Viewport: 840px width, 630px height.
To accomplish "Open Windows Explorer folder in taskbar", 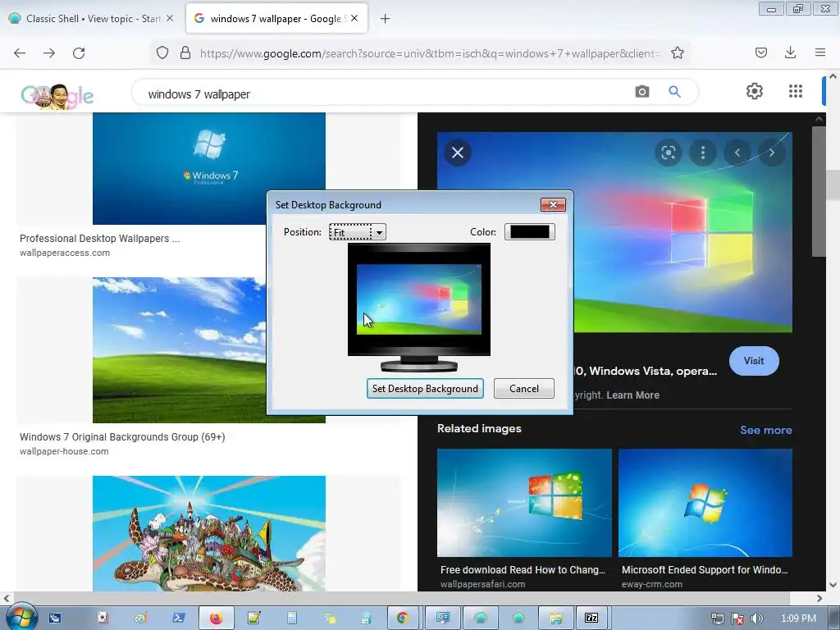I will point(556,619).
